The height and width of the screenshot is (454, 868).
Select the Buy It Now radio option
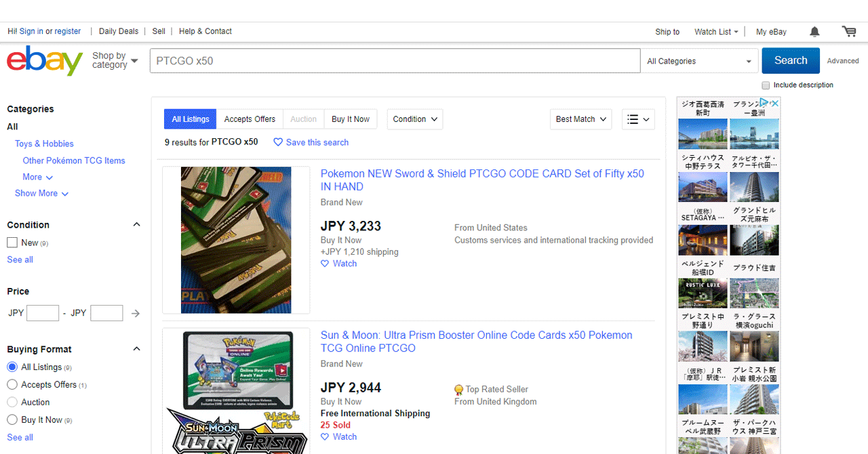(12, 420)
